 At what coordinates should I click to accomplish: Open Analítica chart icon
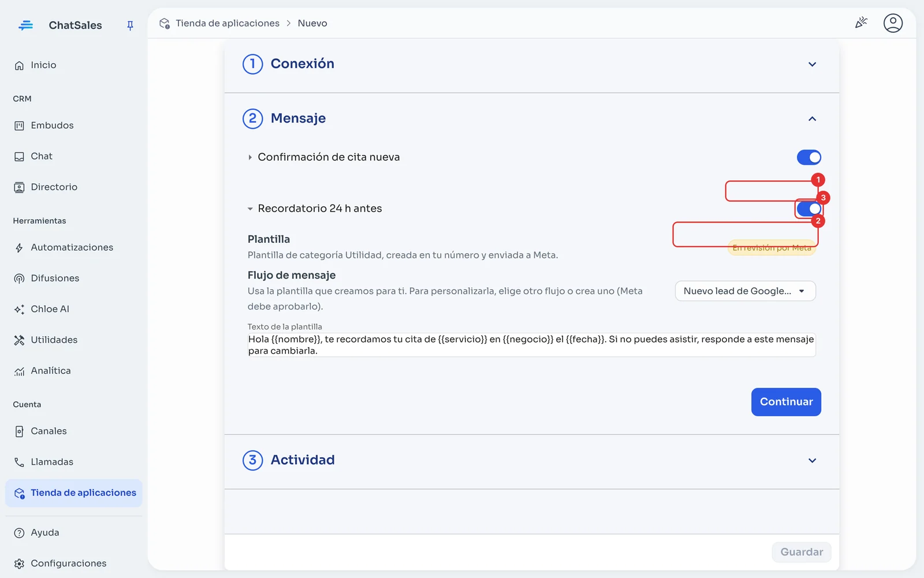tap(19, 371)
